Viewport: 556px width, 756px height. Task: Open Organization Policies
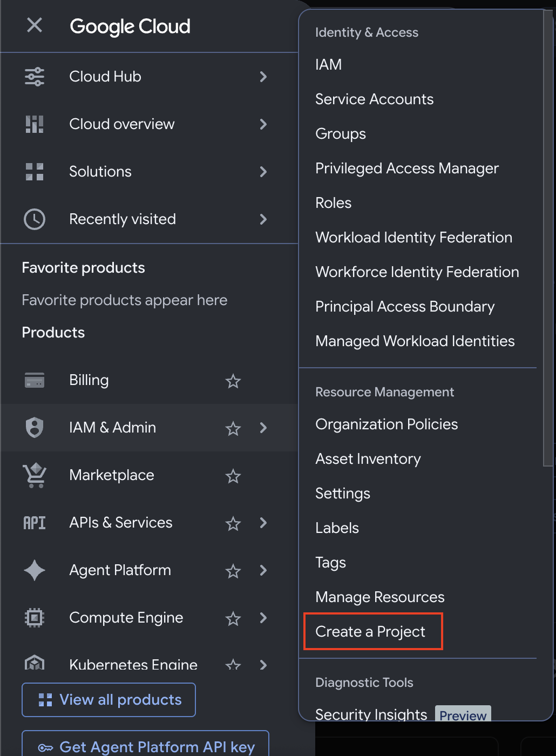(387, 424)
